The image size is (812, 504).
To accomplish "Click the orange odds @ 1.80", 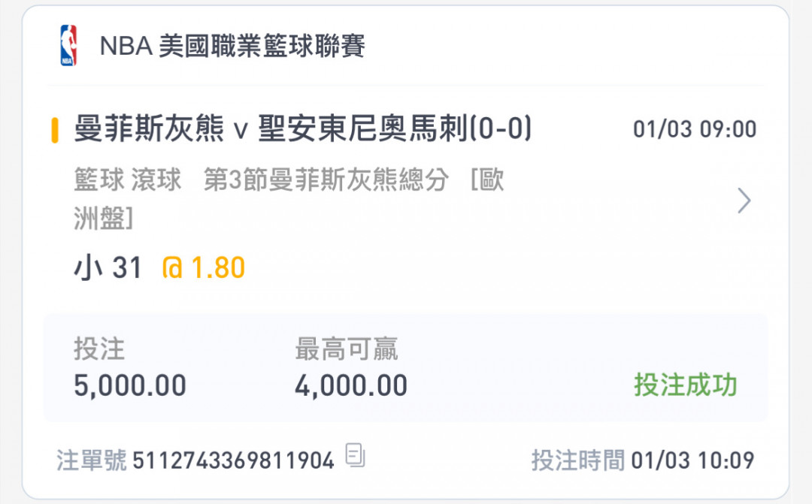I will (203, 268).
